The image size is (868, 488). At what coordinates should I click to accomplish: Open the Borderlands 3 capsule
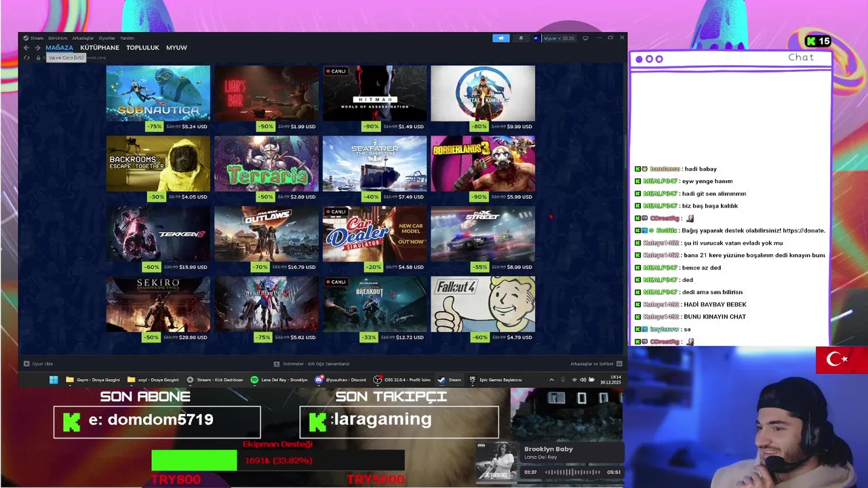click(483, 163)
